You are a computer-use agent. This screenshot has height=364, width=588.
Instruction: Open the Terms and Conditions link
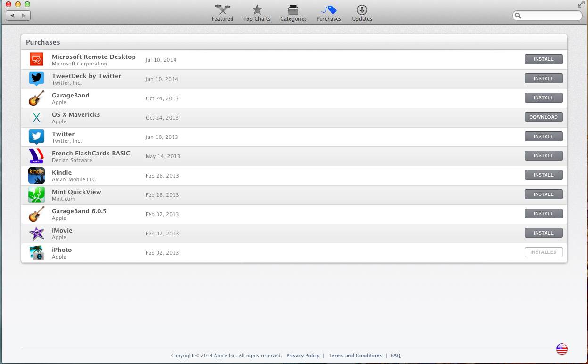pos(355,356)
